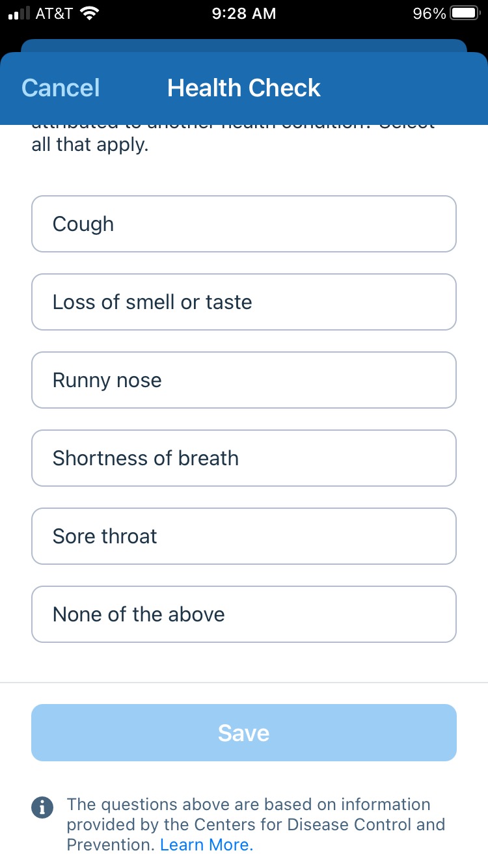
Task: Tap the 96% battery percentage text
Action: point(429,13)
